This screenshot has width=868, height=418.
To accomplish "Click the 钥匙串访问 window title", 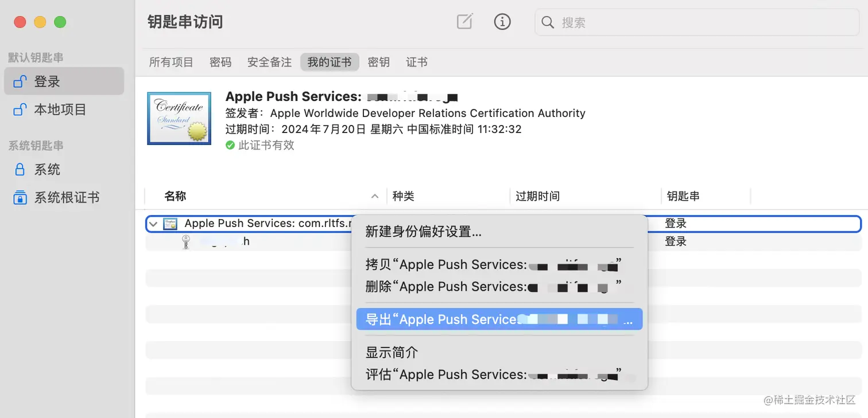I will [185, 22].
